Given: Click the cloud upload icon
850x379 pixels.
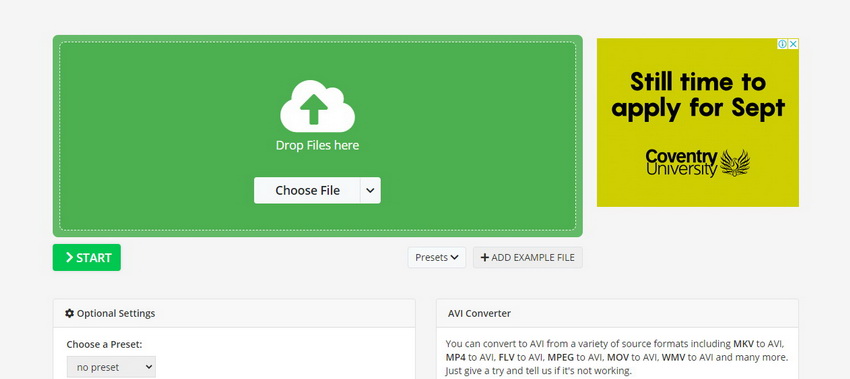Looking at the screenshot, I should (317, 106).
